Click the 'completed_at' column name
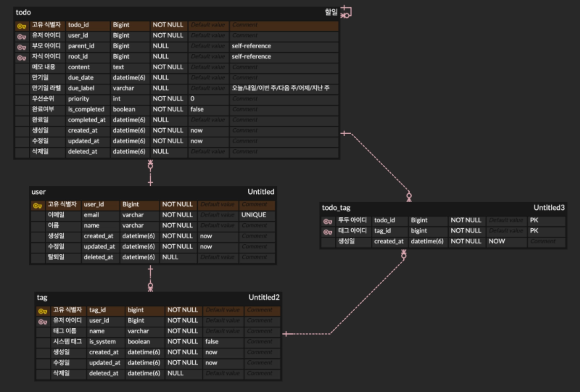Viewport: 580px width, 392px height. coord(87,120)
